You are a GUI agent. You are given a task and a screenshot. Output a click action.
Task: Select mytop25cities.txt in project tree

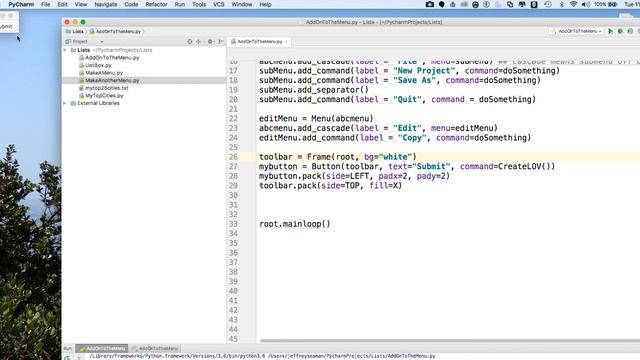(x=107, y=88)
